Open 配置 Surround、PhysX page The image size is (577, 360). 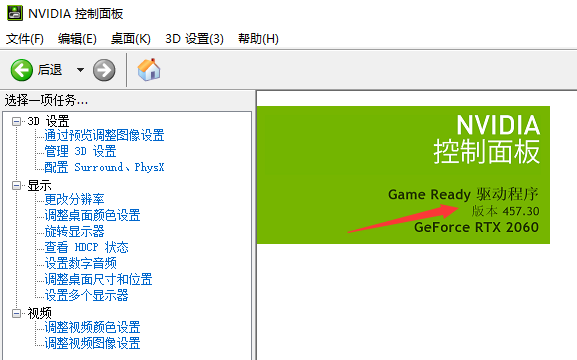pos(104,167)
